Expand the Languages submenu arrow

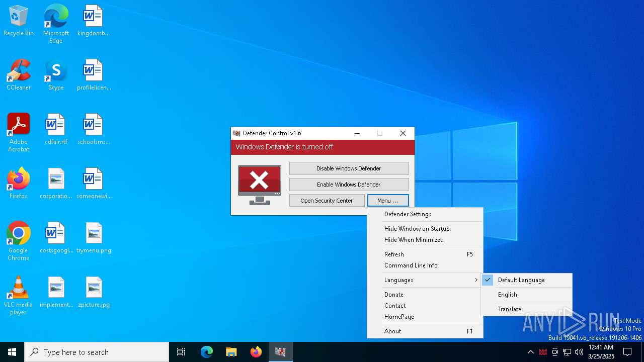click(476, 280)
